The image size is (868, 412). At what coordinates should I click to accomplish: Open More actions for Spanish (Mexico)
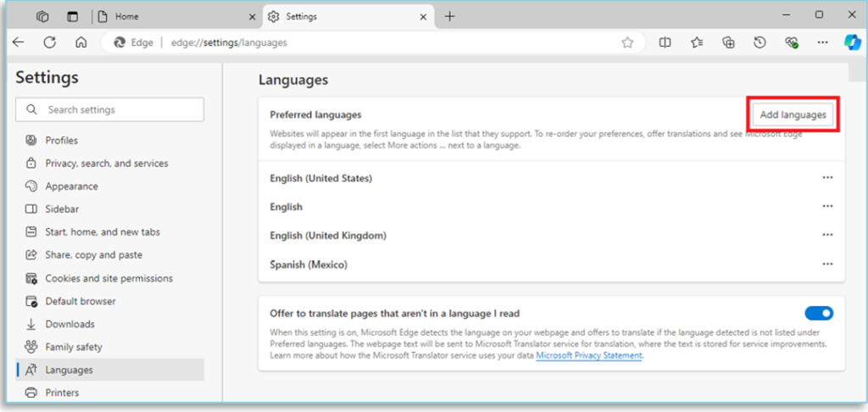[x=827, y=264]
